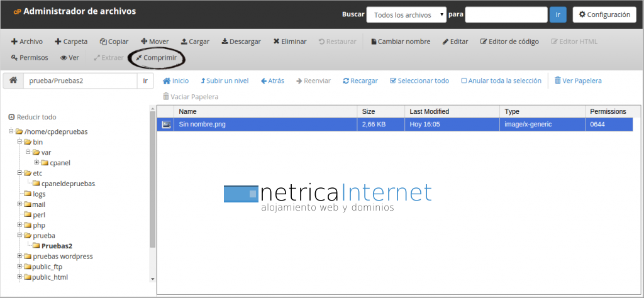The width and height of the screenshot is (644, 298).
Task: Sort by Last Modified column header
Action: [x=429, y=111]
